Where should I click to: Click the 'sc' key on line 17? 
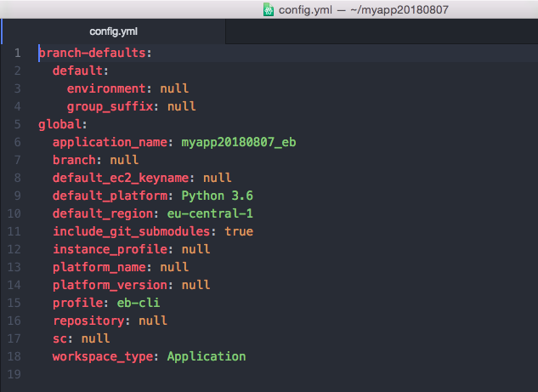pos(60,338)
